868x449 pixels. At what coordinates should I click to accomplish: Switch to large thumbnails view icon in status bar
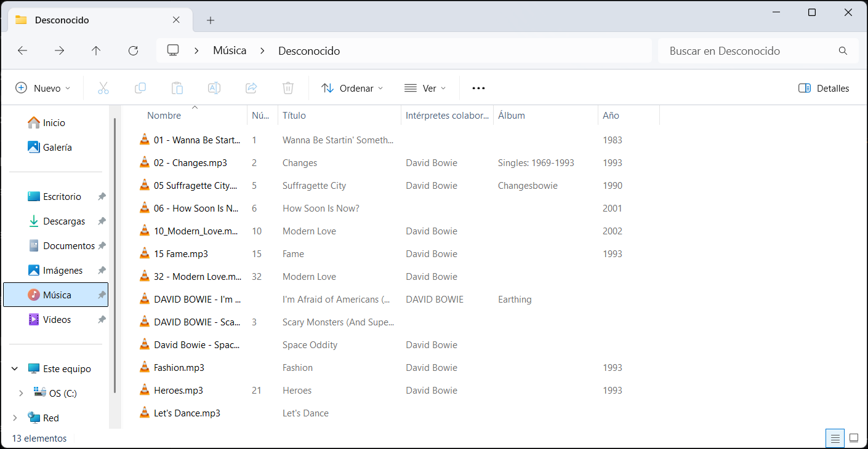(x=854, y=439)
